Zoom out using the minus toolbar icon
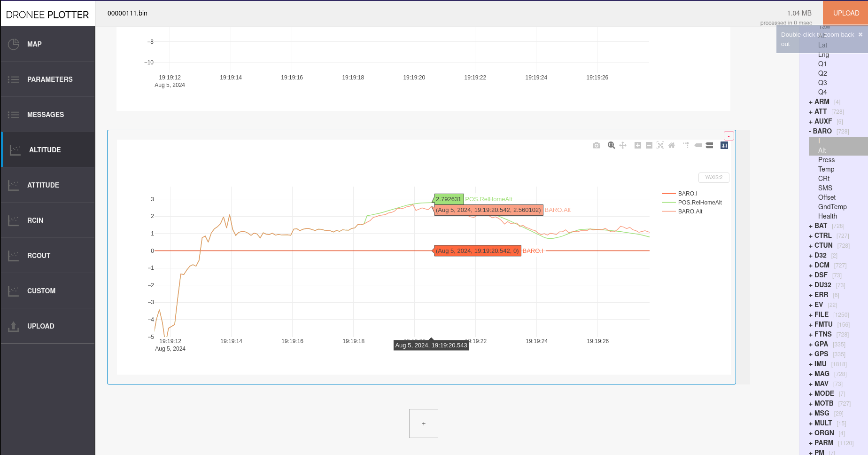The image size is (868, 455). pos(649,145)
